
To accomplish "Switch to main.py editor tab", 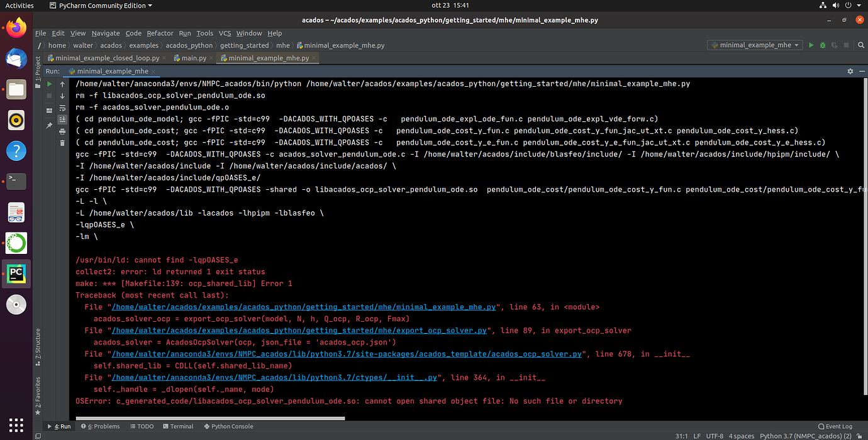I will pyautogui.click(x=194, y=58).
